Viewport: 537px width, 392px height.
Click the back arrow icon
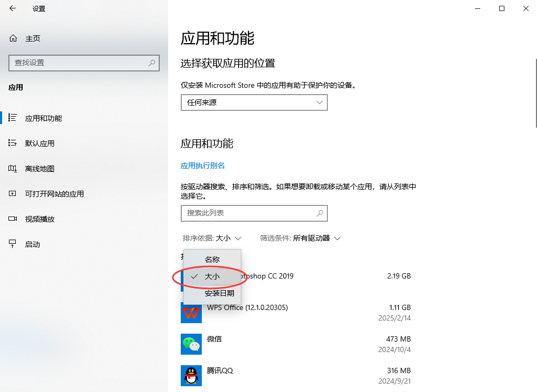[12, 8]
